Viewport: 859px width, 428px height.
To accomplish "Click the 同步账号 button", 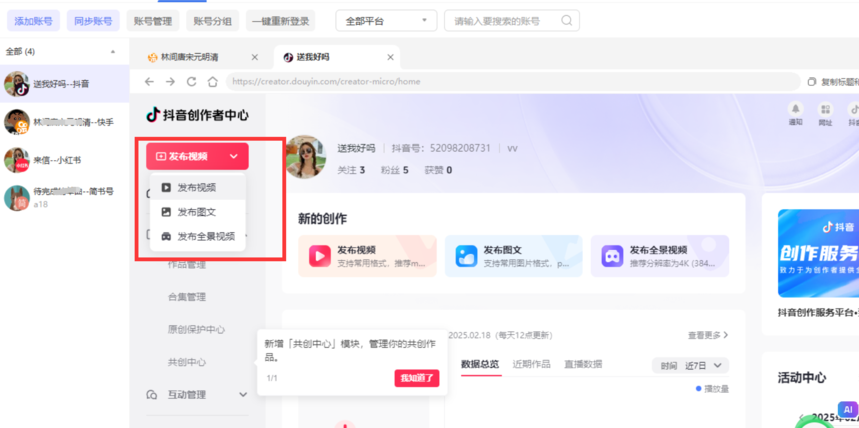I will pyautogui.click(x=93, y=21).
